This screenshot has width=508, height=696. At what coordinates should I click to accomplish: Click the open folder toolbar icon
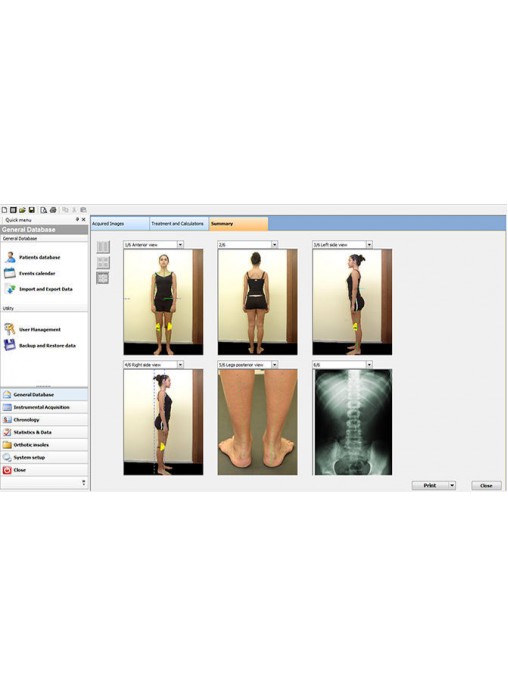22,210
